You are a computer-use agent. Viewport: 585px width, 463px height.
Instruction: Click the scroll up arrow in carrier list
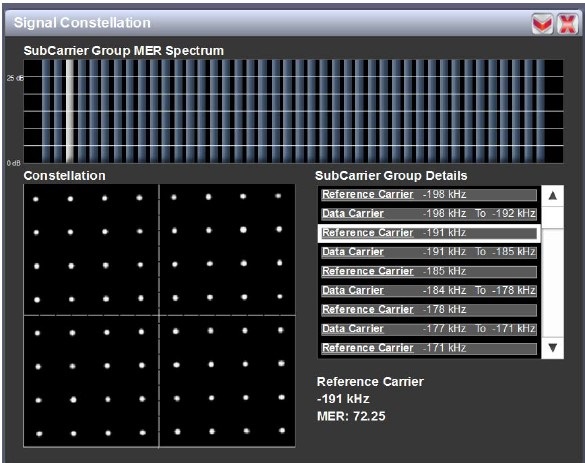point(553,195)
